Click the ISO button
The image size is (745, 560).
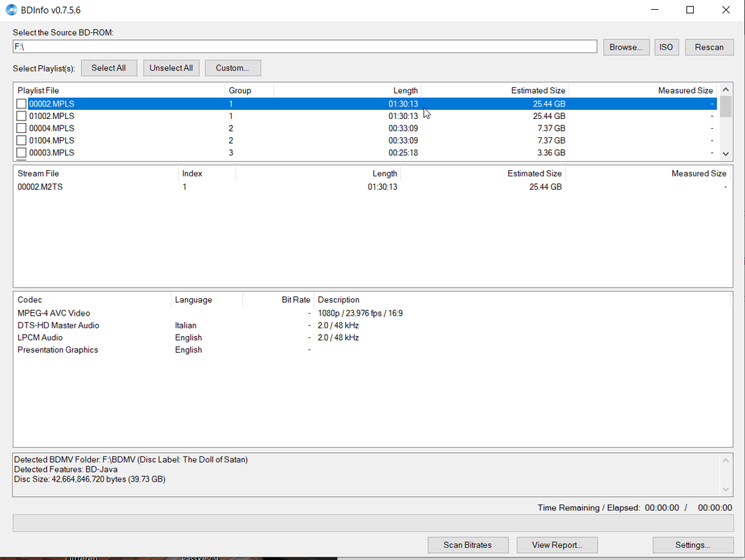(x=666, y=47)
